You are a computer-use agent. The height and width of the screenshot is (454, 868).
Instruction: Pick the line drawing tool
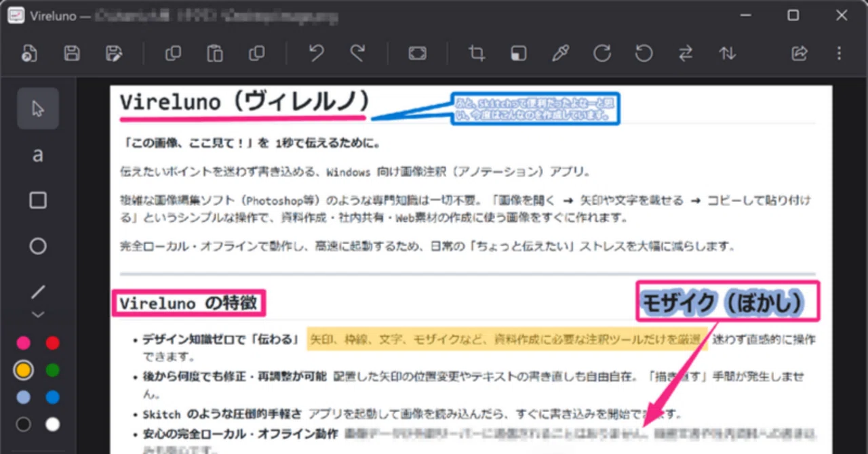pos(38,292)
